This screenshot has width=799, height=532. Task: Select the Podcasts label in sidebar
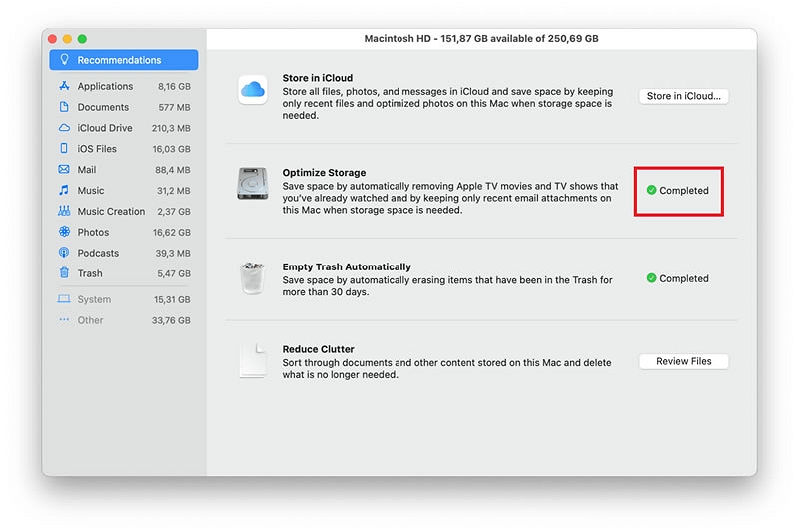pyautogui.click(x=98, y=253)
